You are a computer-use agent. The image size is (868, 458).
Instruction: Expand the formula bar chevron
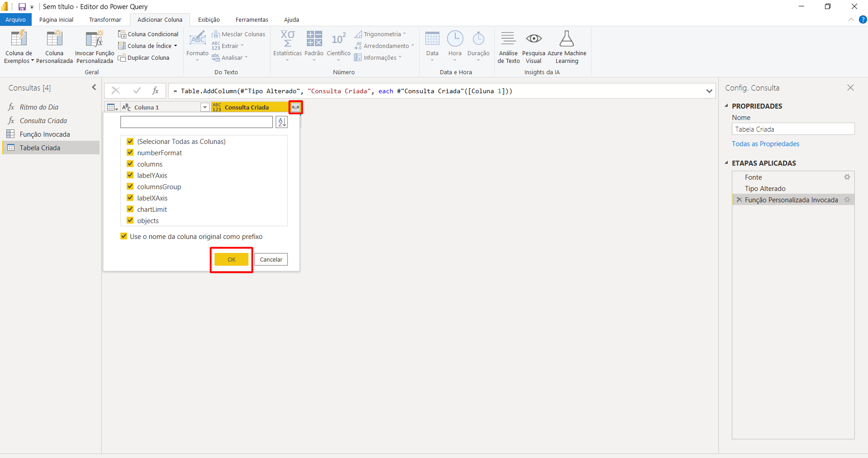pyautogui.click(x=709, y=91)
